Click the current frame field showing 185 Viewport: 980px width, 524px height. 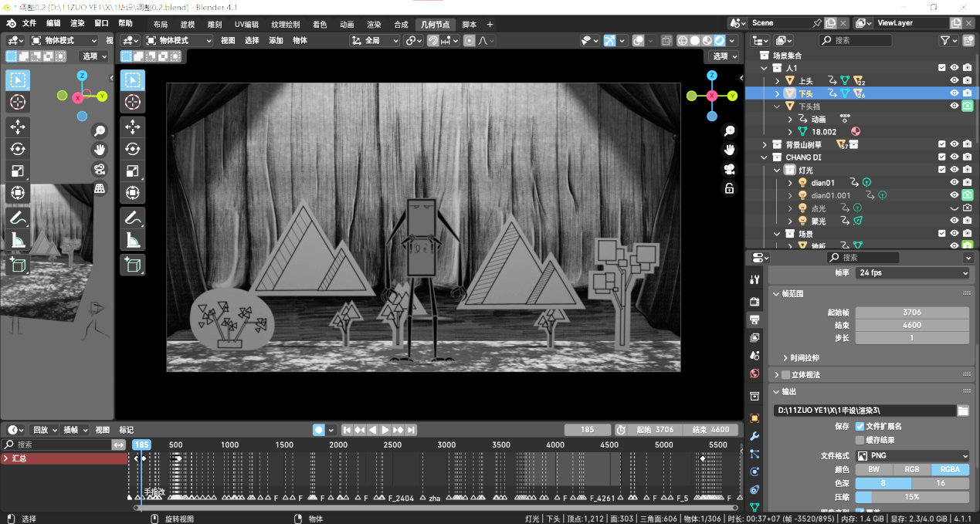click(x=588, y=430)
